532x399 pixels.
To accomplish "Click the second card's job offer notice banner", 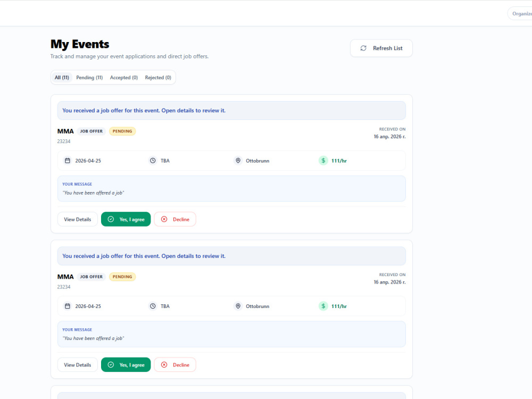I will point(231,256).
